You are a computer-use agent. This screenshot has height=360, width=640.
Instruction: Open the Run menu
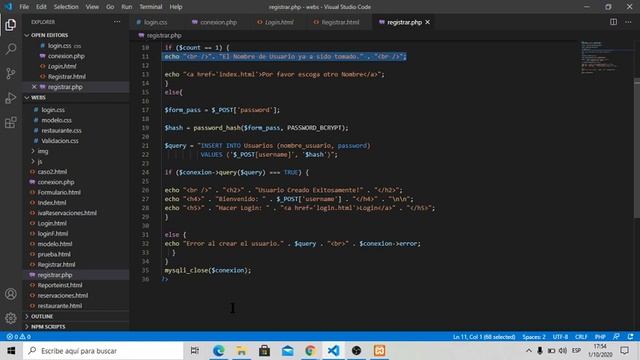(x=127, y=7)
